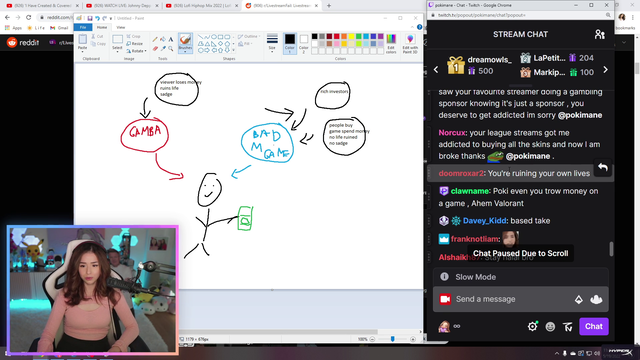The image size is (640, 360).
Task: Switch to the View ribbon tab
Action: tap(121, 27)
